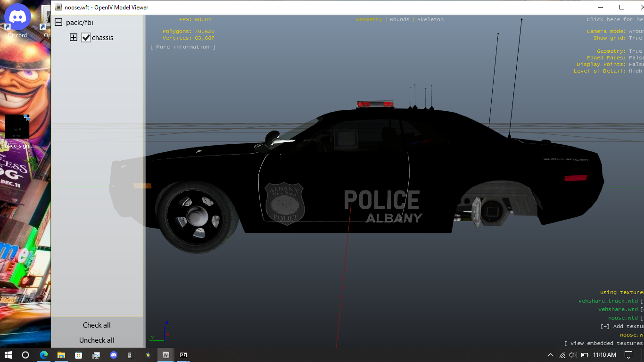644x362 pixels.
Task: Open OpenIV from the taskbar
Action: pos(165,355)
